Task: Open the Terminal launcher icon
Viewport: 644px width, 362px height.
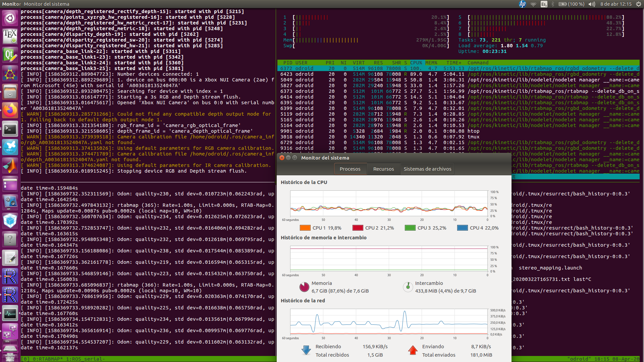Action: (x=10, y=129)
